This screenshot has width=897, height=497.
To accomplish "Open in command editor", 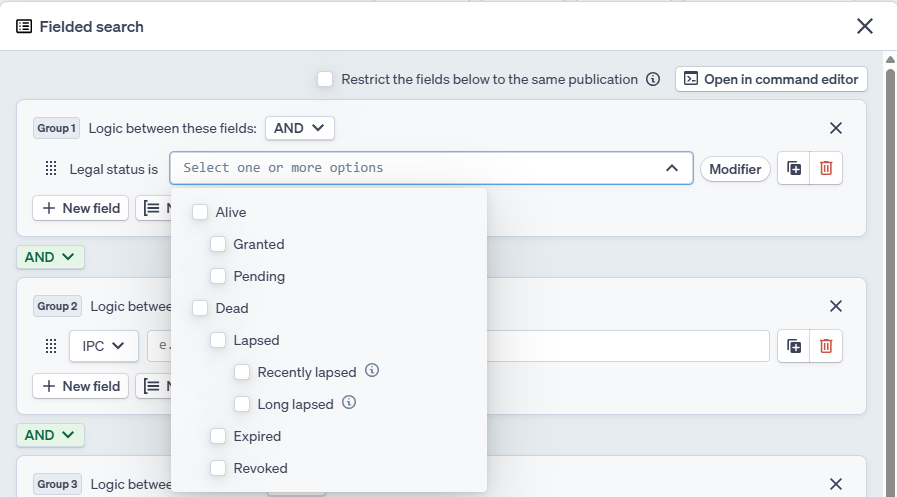I will [x=771, y=79].
